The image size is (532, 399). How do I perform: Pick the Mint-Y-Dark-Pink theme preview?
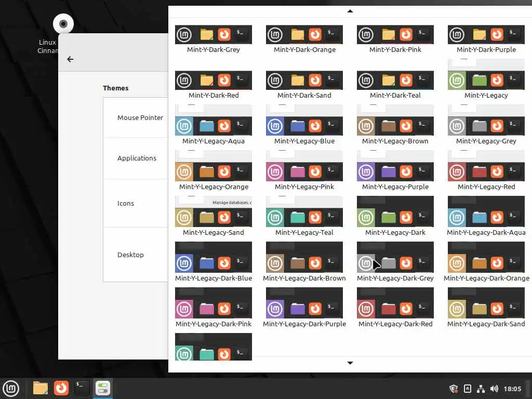pos(395,35)
